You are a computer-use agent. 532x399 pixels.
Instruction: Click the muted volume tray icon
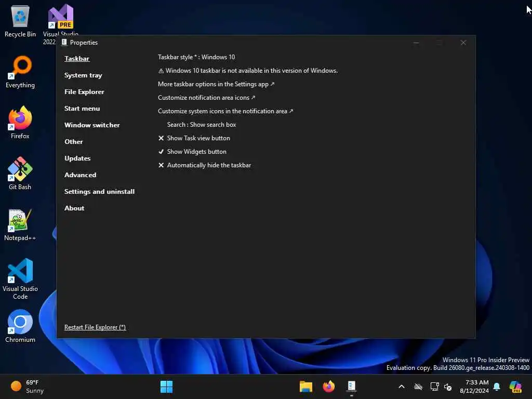pyautogui.click(x=448, y=387)
